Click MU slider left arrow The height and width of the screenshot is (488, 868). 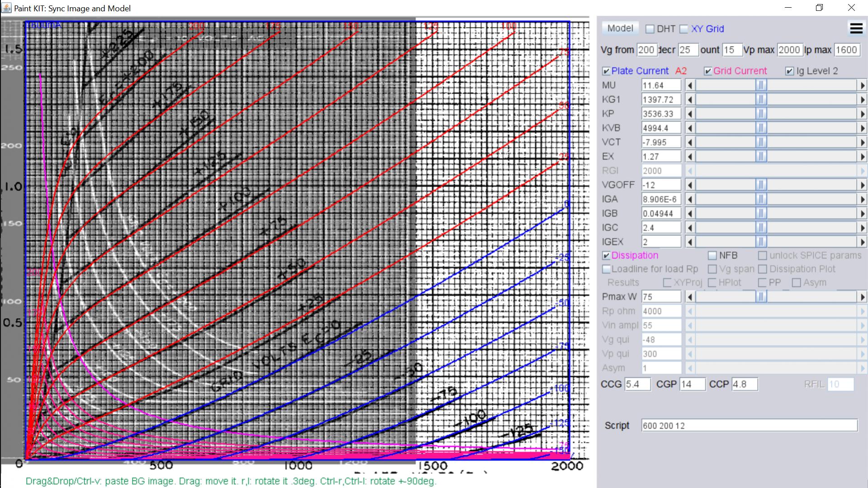click(x=690, y=85)
